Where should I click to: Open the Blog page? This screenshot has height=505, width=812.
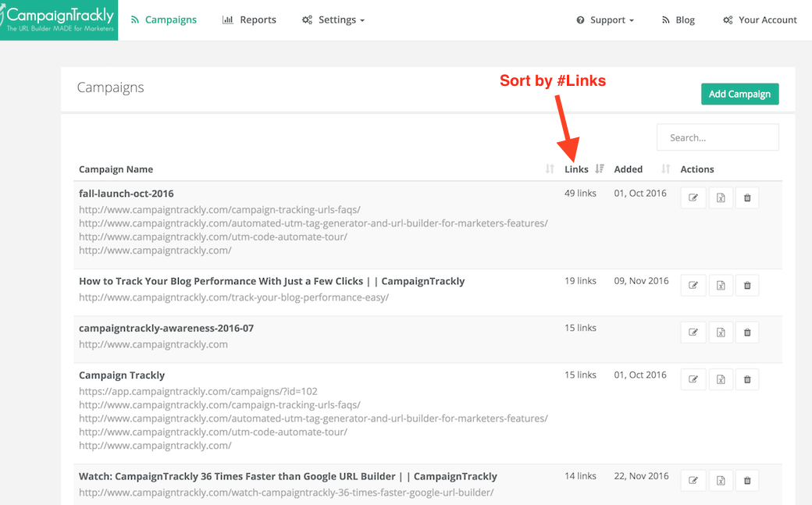[678, 20]
